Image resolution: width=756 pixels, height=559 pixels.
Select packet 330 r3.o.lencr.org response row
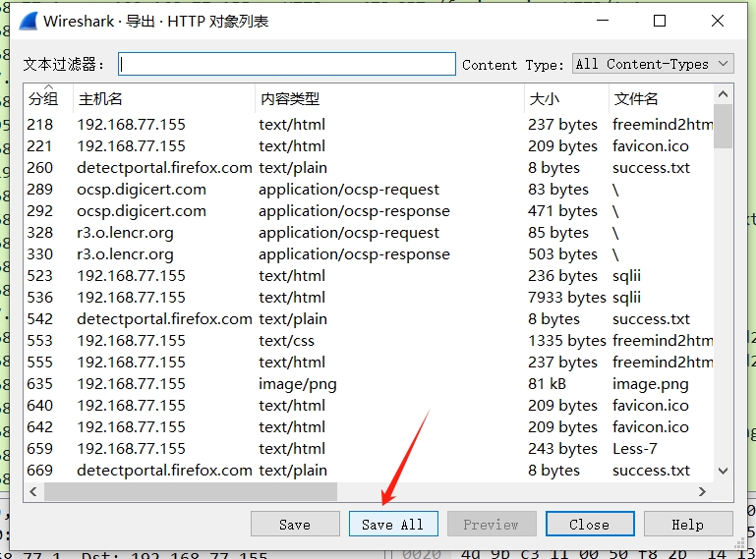click(x=369, y=254)
